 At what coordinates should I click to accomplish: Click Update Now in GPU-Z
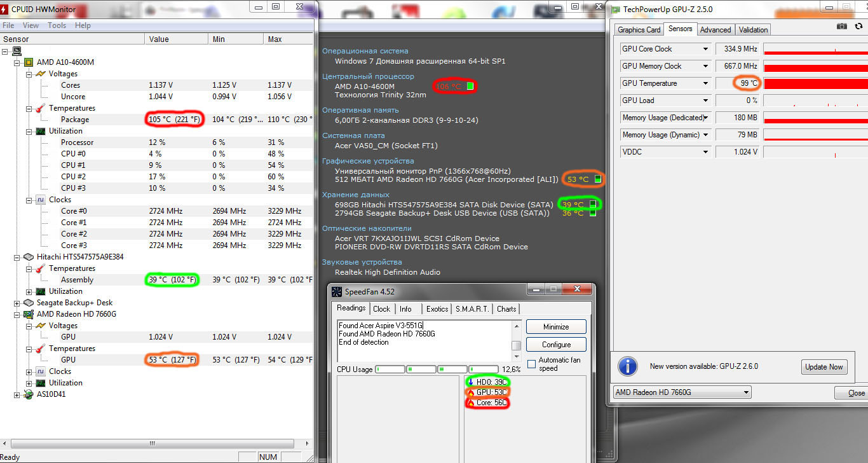824,367
